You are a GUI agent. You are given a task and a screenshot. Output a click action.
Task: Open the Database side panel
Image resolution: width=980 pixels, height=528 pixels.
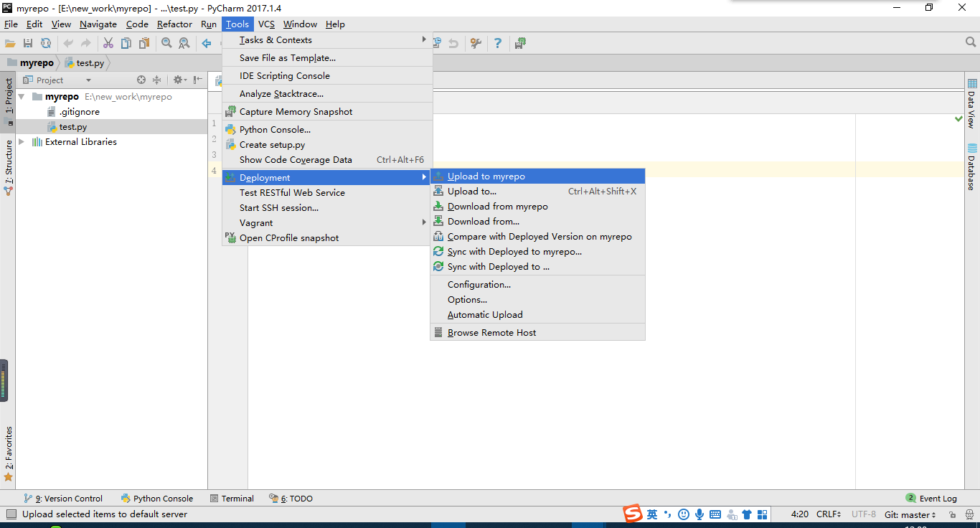(x=972, y=167)
